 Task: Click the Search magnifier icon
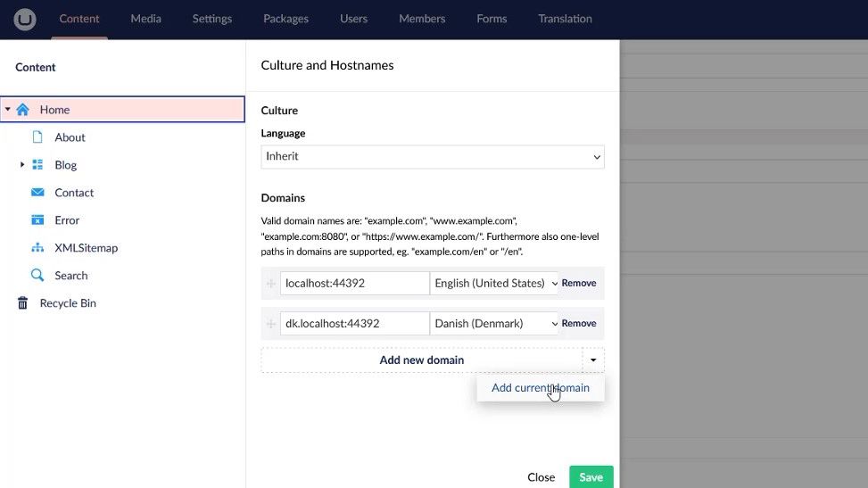37,275
